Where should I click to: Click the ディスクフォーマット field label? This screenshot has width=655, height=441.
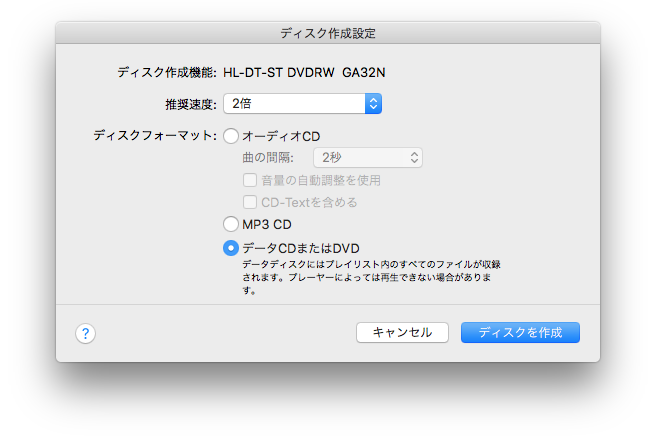(x=154, y=136)
